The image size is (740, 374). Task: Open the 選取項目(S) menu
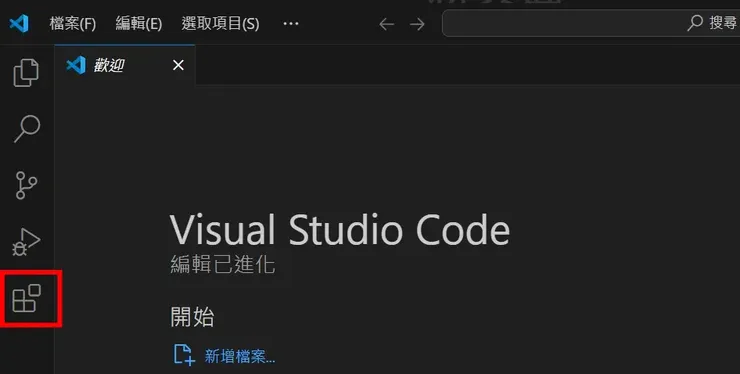(220, 24)
